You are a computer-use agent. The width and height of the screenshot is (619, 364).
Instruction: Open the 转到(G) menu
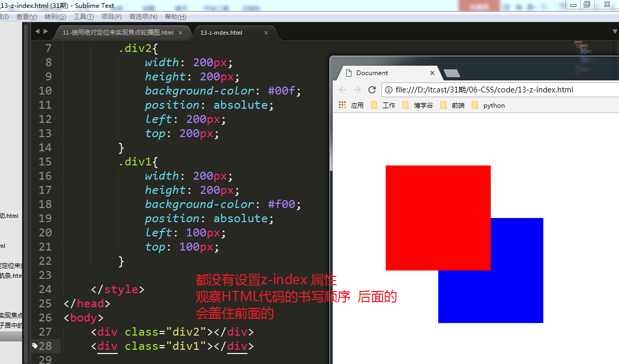tap(55, 17)
